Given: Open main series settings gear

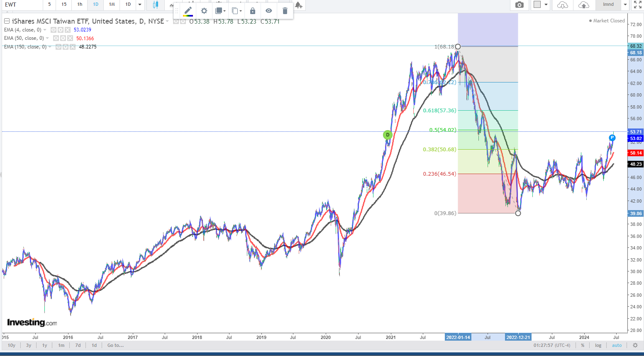Looking at the screenshot, I should 183,21.
